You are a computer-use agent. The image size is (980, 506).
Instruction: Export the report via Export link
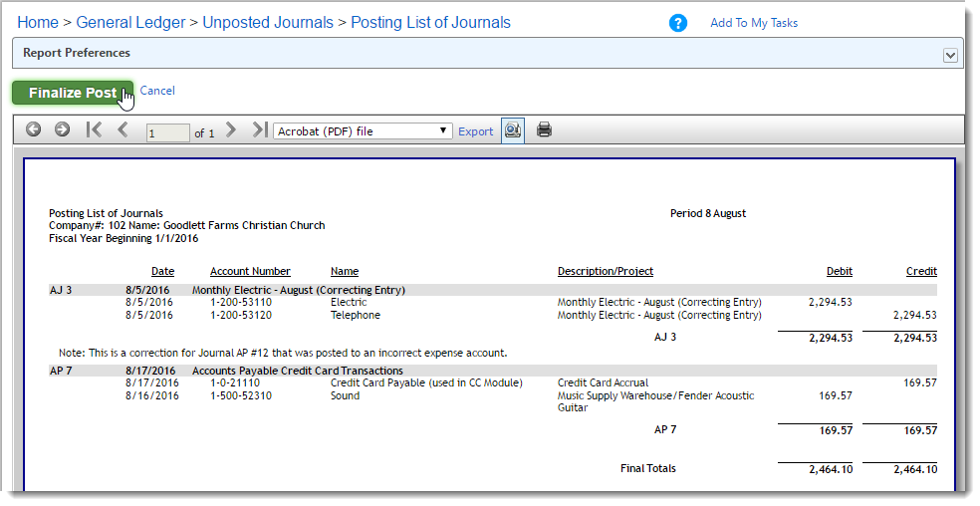pos(476,131)
